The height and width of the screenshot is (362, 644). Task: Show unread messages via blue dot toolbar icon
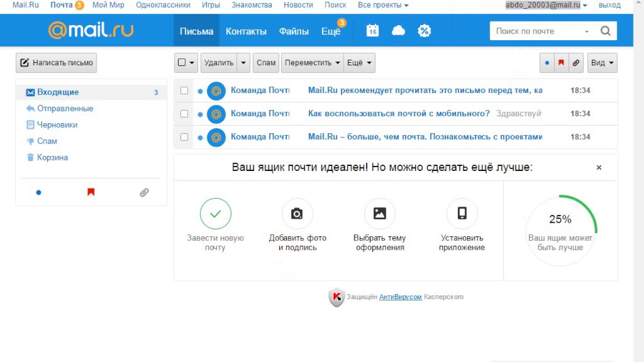pos(547,63)
